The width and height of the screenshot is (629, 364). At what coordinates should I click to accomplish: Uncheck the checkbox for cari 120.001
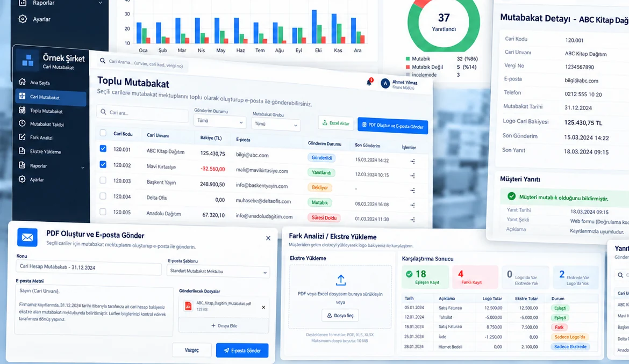click(x=103, y=149)
